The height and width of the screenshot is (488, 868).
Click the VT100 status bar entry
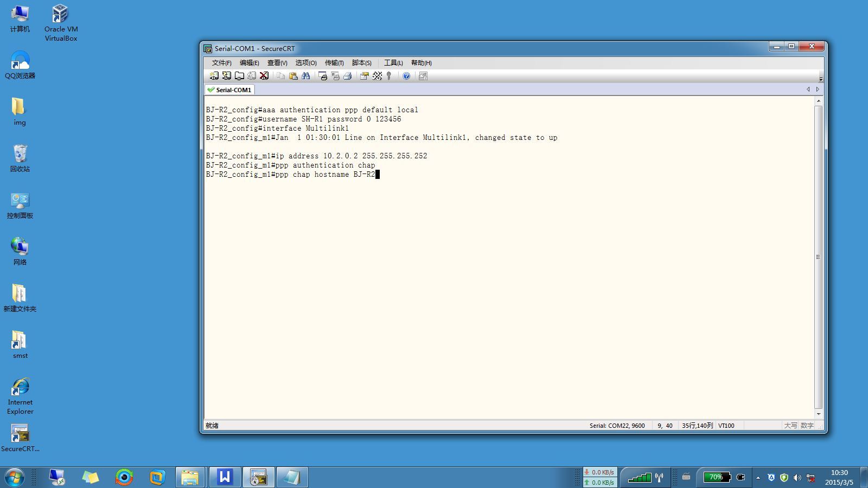coord(726,426)
